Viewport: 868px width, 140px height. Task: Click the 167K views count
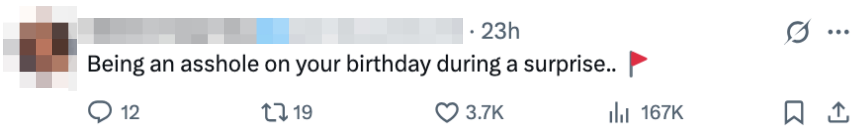tap(662, 113)
